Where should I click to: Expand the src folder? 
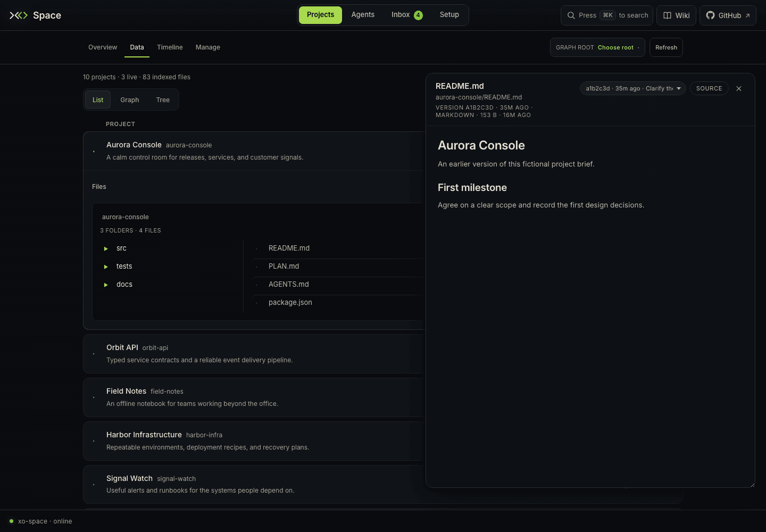point(106,248)
